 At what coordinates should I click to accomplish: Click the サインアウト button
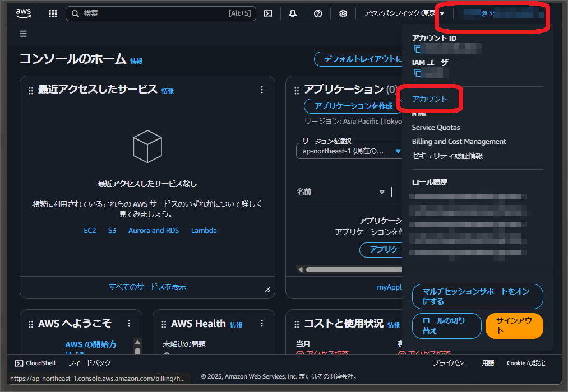pos(514,325)
